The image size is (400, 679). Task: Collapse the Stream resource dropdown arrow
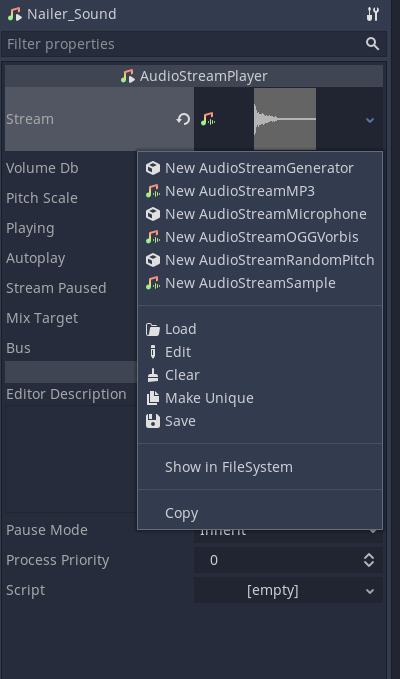coord(370,120)
